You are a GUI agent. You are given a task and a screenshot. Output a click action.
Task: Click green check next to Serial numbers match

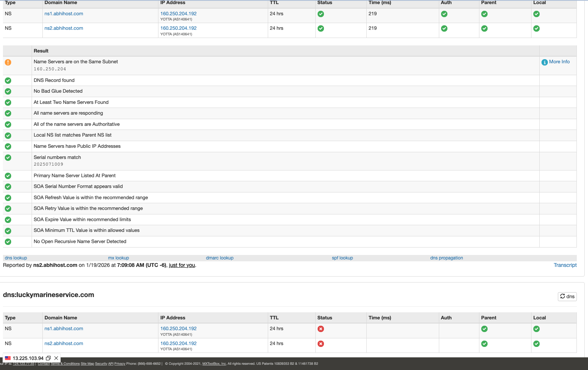(x=8, y=157)
